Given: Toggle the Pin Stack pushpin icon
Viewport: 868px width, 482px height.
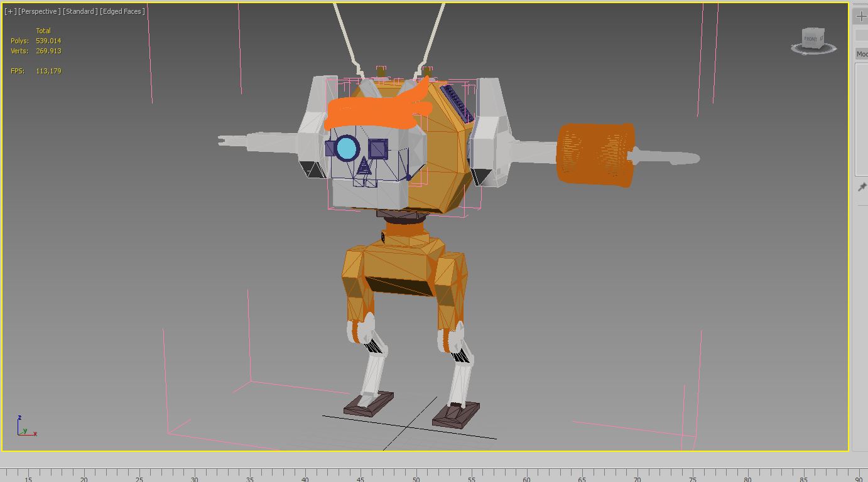Looking at the screenshot, I should (862, 188).
